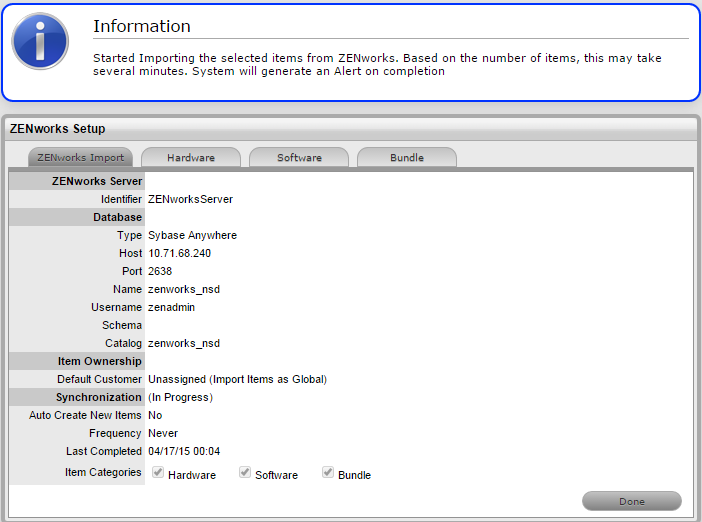702x522 pixels.
Task: Click the Item Categories label
Action: pos(103,472)
